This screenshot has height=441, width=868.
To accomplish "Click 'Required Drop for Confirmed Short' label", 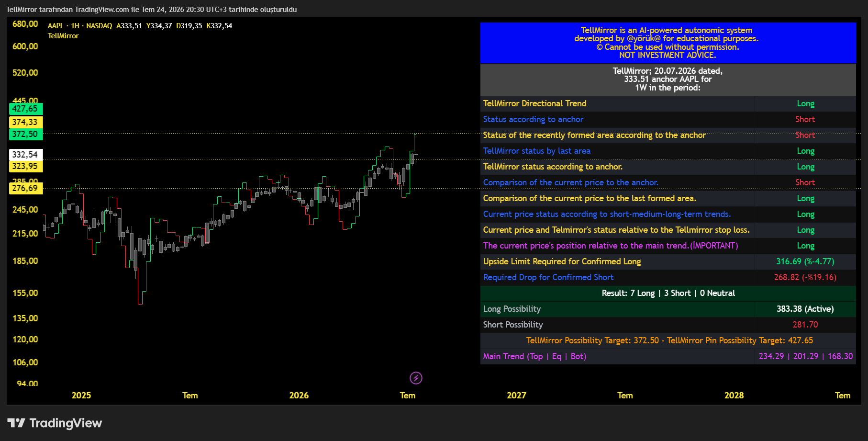I will 548,277.
